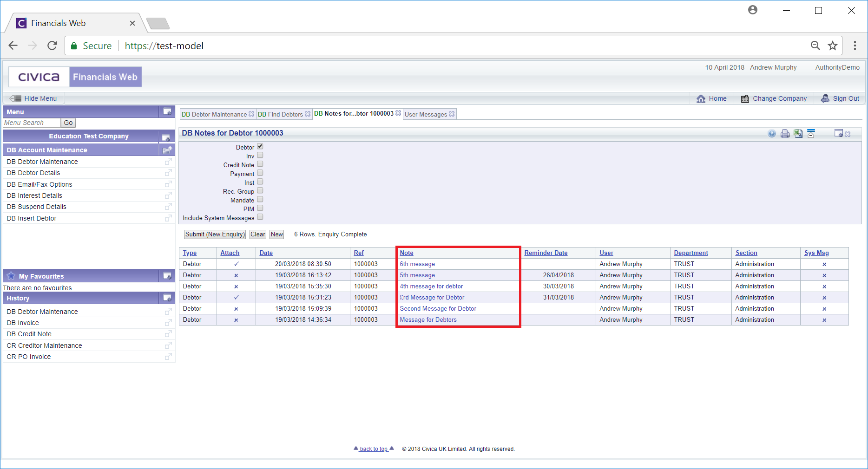Click the Chrome bookmark star icon

click(833, 46)
